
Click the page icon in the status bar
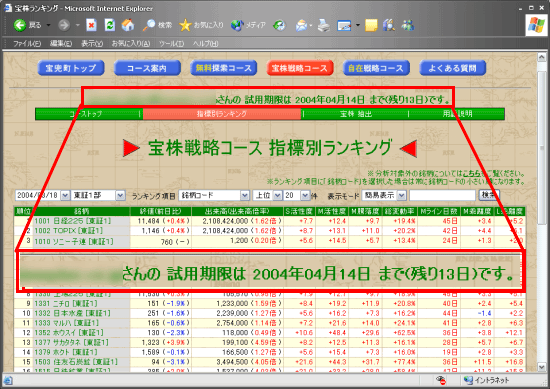point(8,380)
